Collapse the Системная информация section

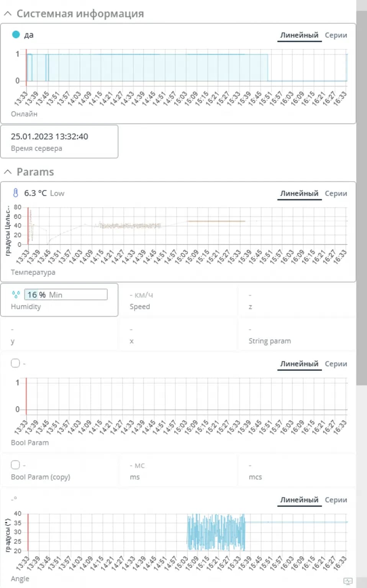[x=8, y=14]
